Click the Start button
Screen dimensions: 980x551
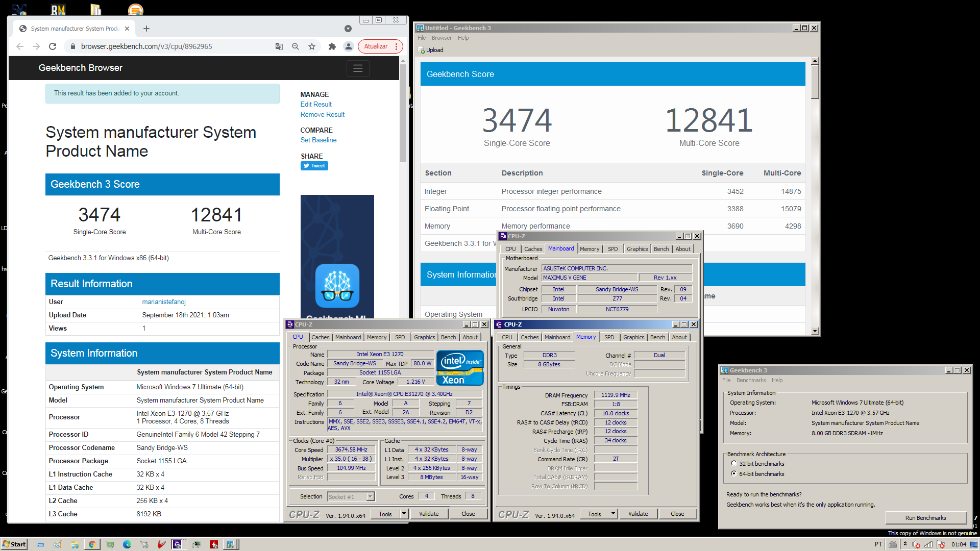click(14, 544)
